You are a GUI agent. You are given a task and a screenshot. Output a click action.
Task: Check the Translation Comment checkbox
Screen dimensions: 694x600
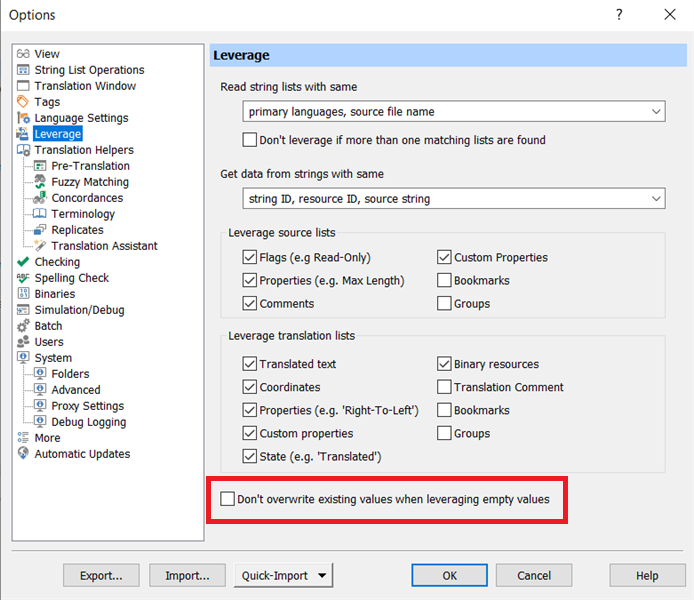444,387
